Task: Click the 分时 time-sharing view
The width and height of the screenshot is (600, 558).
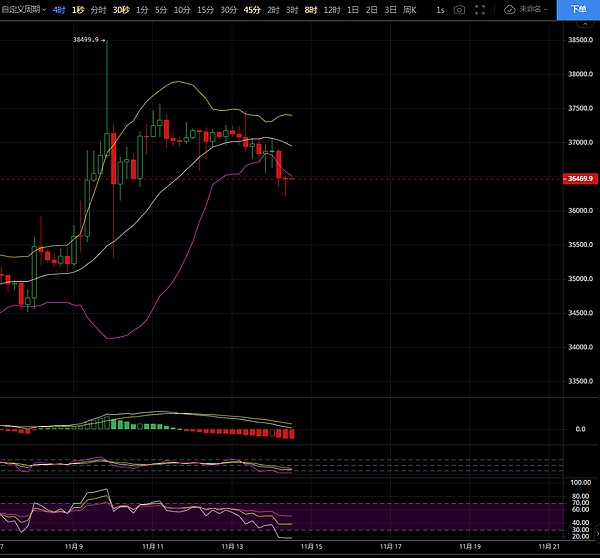Action: (x=98, y=9)
